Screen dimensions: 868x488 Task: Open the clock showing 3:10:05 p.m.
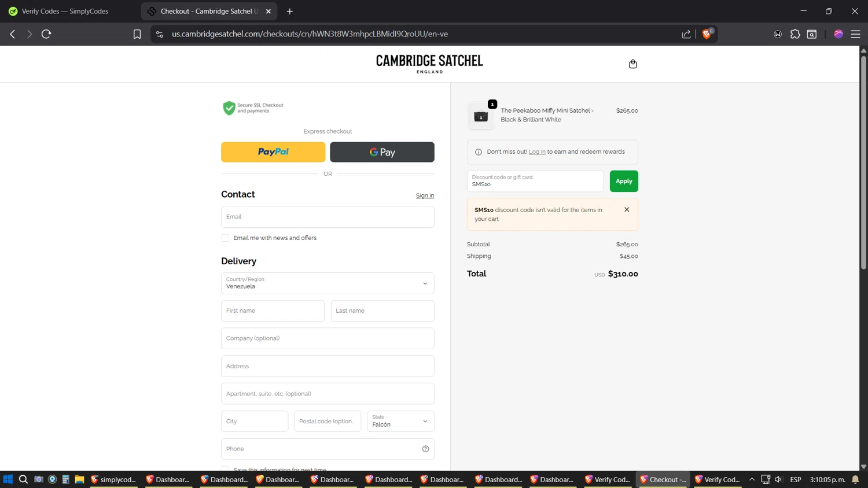tap(827, 479)
